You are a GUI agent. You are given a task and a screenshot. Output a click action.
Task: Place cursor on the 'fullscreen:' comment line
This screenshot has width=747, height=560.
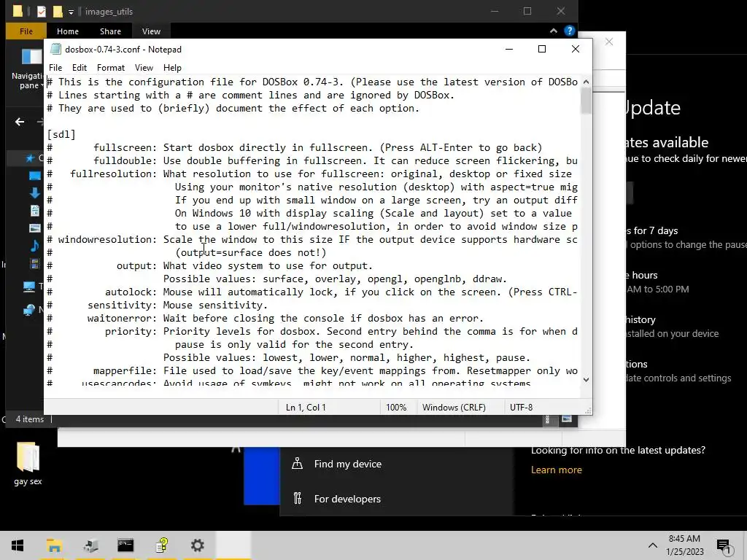click(295, 147)
